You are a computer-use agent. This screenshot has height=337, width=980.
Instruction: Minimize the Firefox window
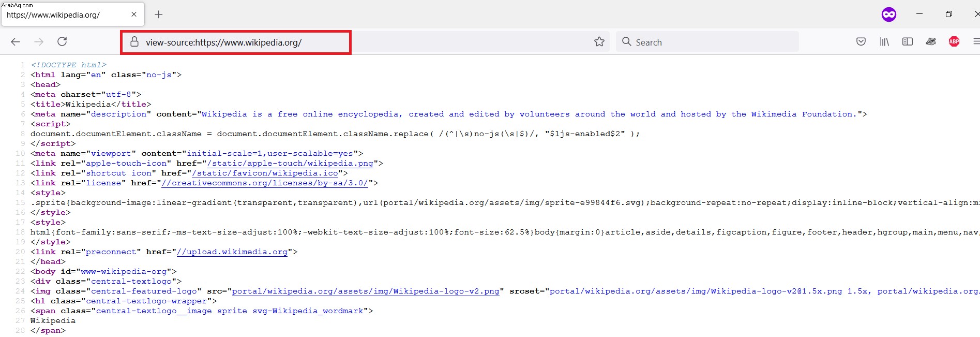[919, 14]
